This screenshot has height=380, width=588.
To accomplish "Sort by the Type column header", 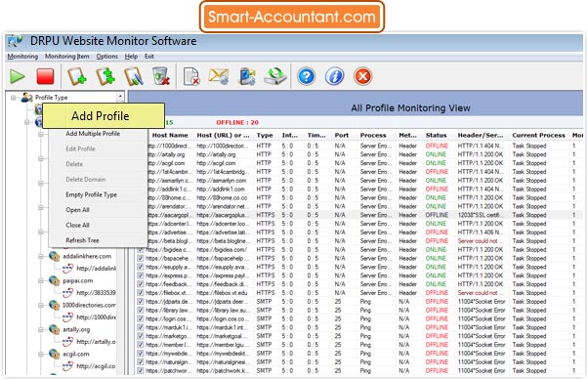I will (265, 135).
